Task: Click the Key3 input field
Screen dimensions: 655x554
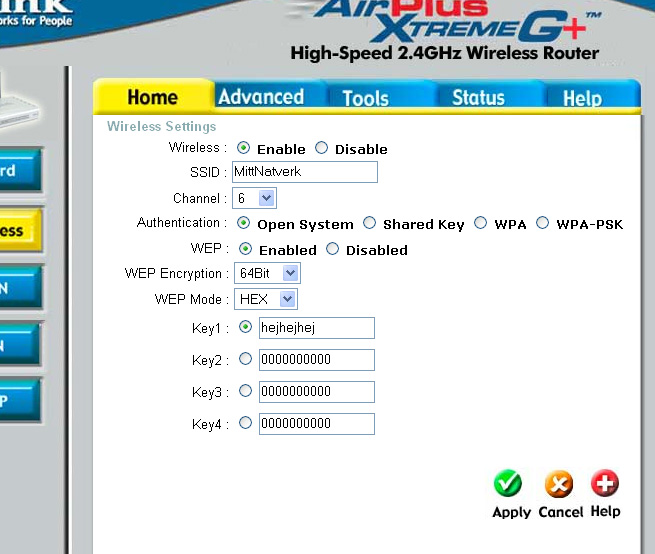Action: pos(317,392)
